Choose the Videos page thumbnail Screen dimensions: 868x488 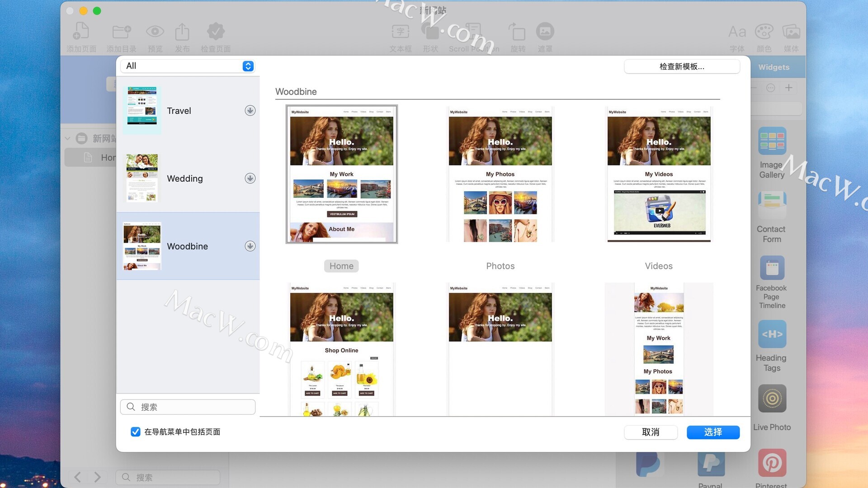pos(659,174)
